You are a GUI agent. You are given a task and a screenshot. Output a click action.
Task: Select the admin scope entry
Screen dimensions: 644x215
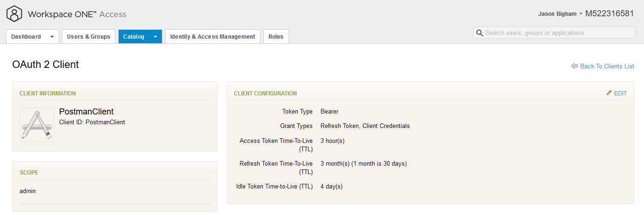[x=28, y=191]
